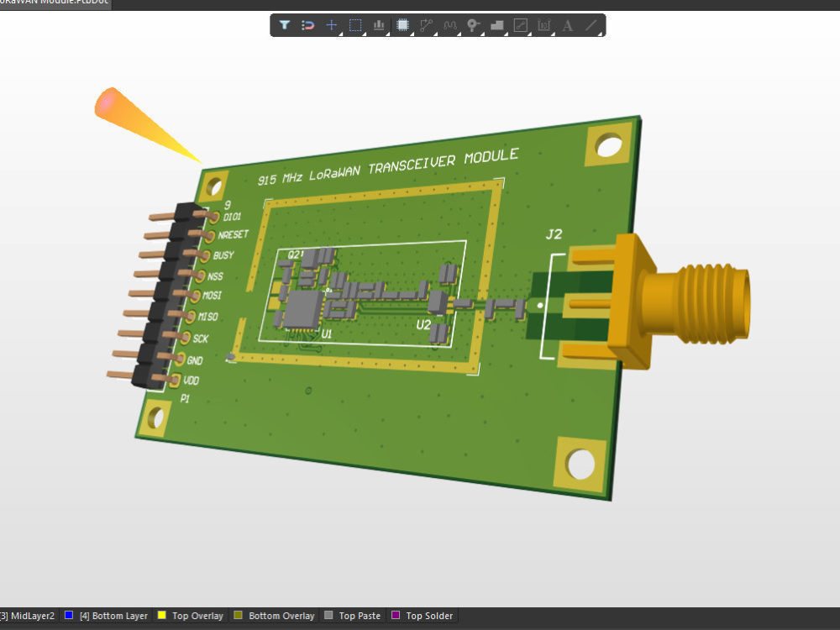
Task: Click the yellow Top Overlay color swatch
Action: [x=162, y=616]
